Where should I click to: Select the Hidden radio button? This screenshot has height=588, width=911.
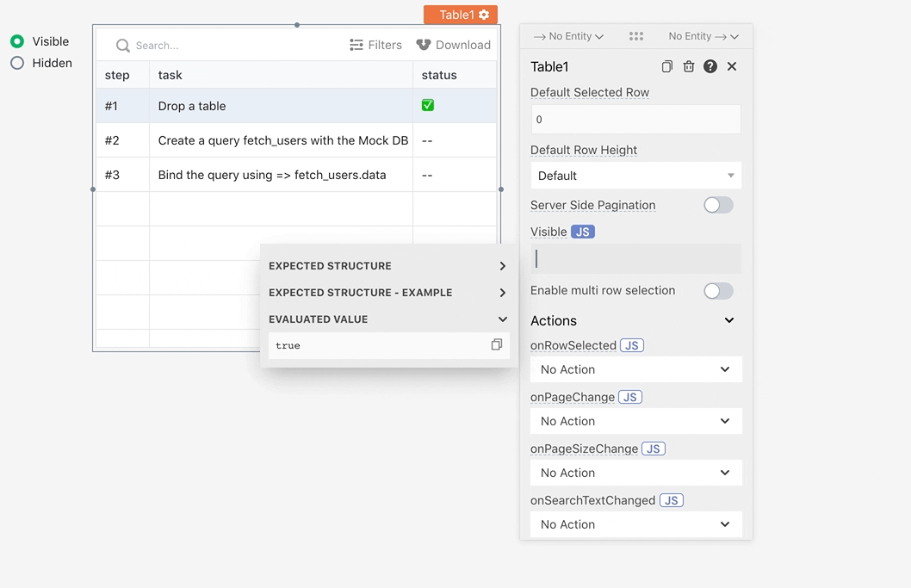[17, 63]
